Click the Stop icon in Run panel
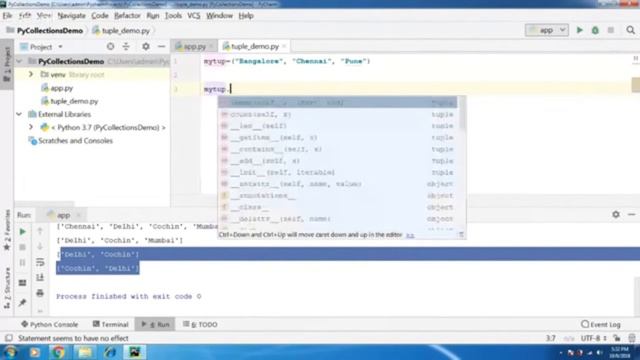This screenshot has height=360, width=640. pyautogui.click(x=22, y=247)
